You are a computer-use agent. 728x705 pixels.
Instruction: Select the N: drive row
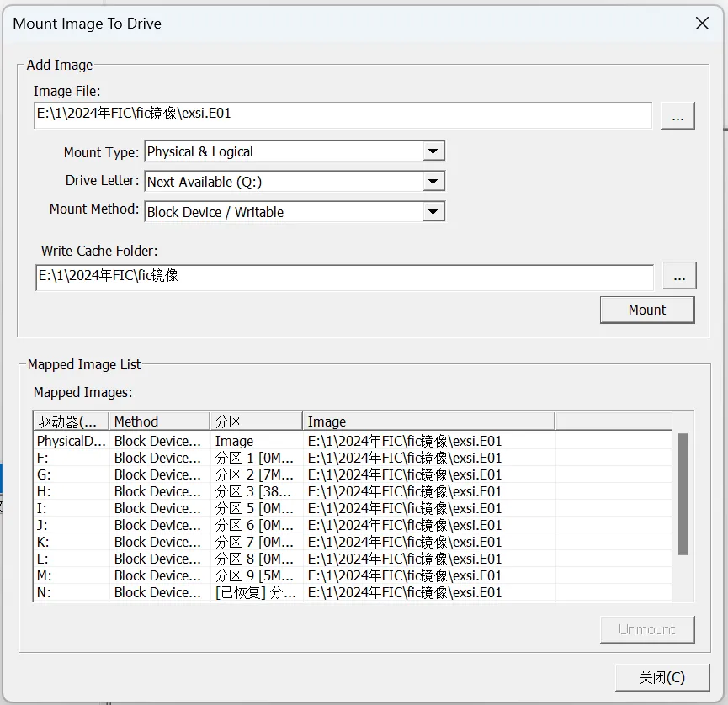(353, 592)
